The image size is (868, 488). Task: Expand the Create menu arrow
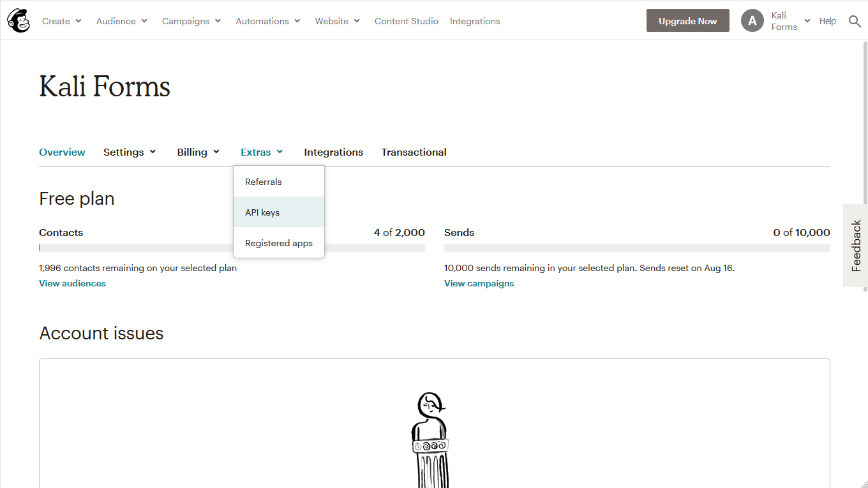tap(79, 21)
